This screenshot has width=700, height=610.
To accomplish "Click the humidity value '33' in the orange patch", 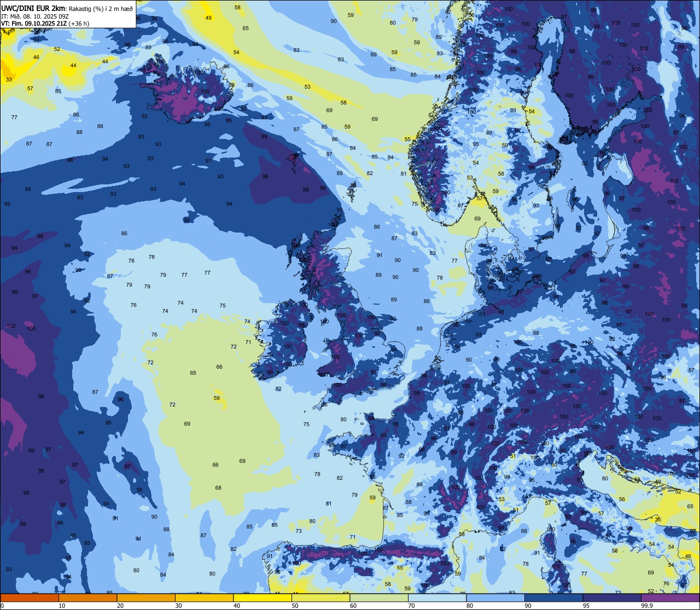I will click(9, 80).
